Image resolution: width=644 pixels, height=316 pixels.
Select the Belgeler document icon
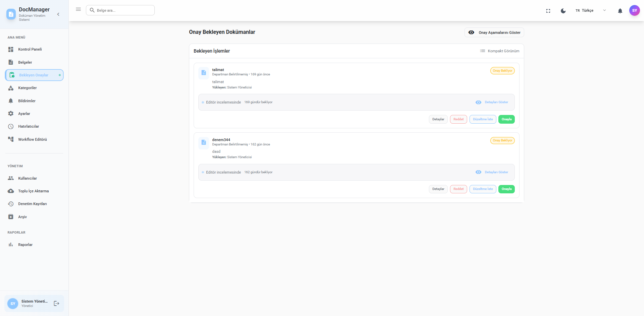pos(11,62)
